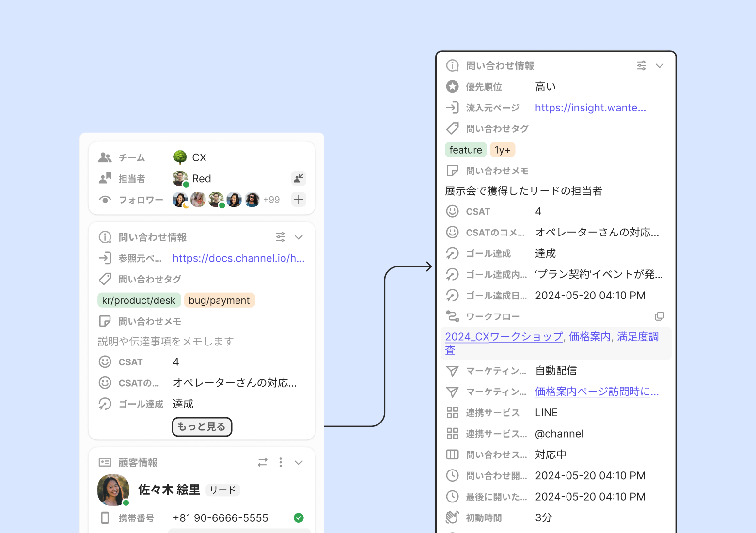Image resolution: width=756 pixels, height=533 pixels.
Task: Open filter settings in right 問い合わせ情報 panel
Action: point(641,65)
